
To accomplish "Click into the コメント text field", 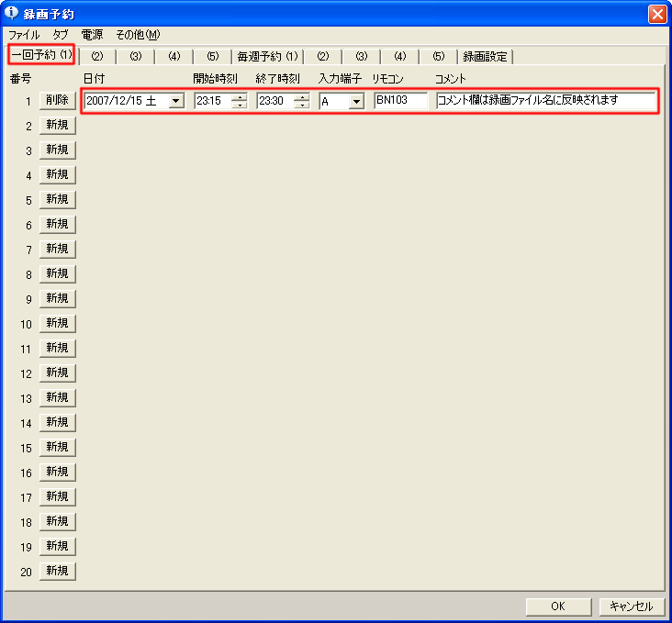I will [x=545, y=100].
